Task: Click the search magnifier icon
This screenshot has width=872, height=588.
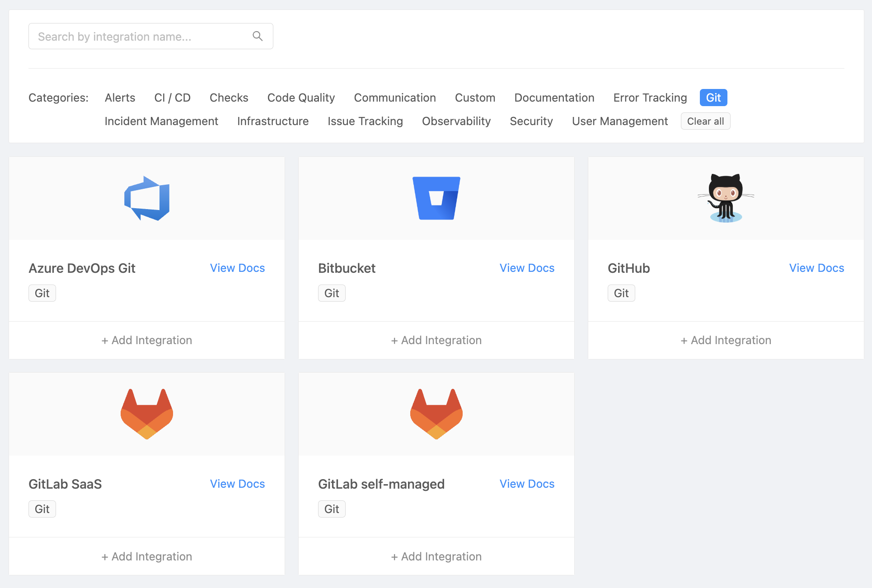Action: (x=258, y=36)
